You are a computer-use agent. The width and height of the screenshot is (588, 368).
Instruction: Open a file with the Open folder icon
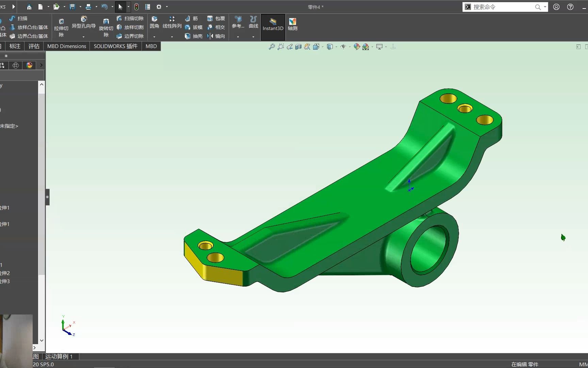tap(56, 7)
